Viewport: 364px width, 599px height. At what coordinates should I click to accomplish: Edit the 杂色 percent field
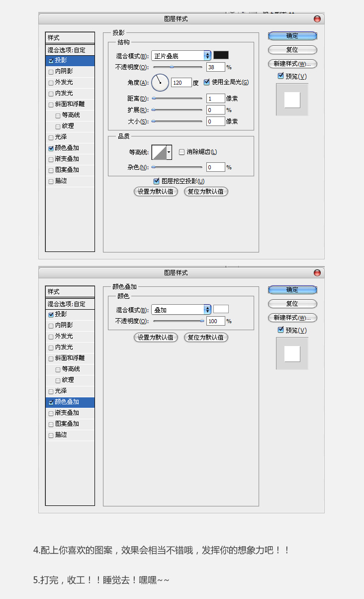[216, 167]
